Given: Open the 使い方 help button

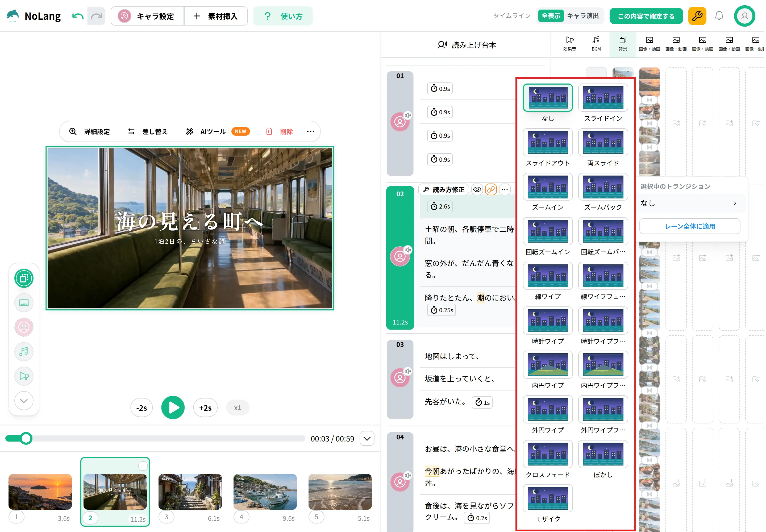Looking at the screenshot, I should 283,16.
